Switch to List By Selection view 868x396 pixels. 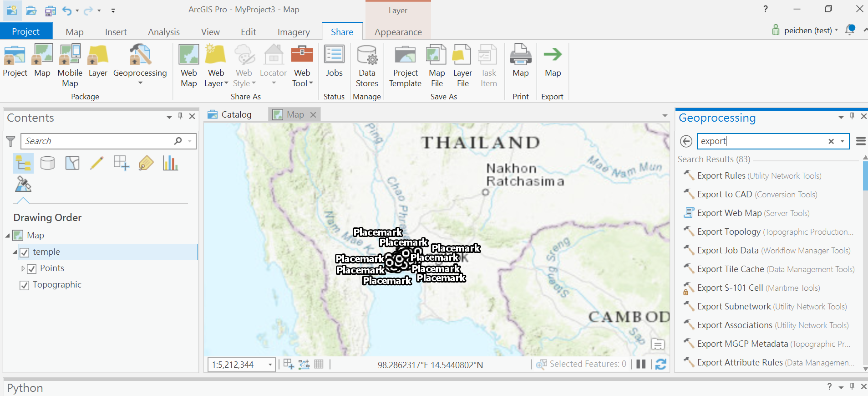click(x=72, y=163)
